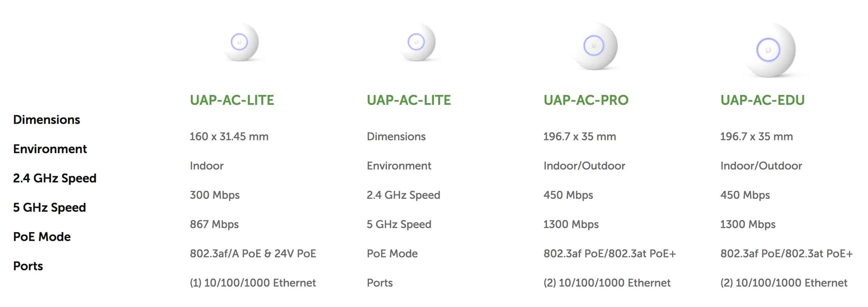Click the 802.3af/A PoE & 24V PoE text
This screenshot has height=307, width=868.
[253, 254]
